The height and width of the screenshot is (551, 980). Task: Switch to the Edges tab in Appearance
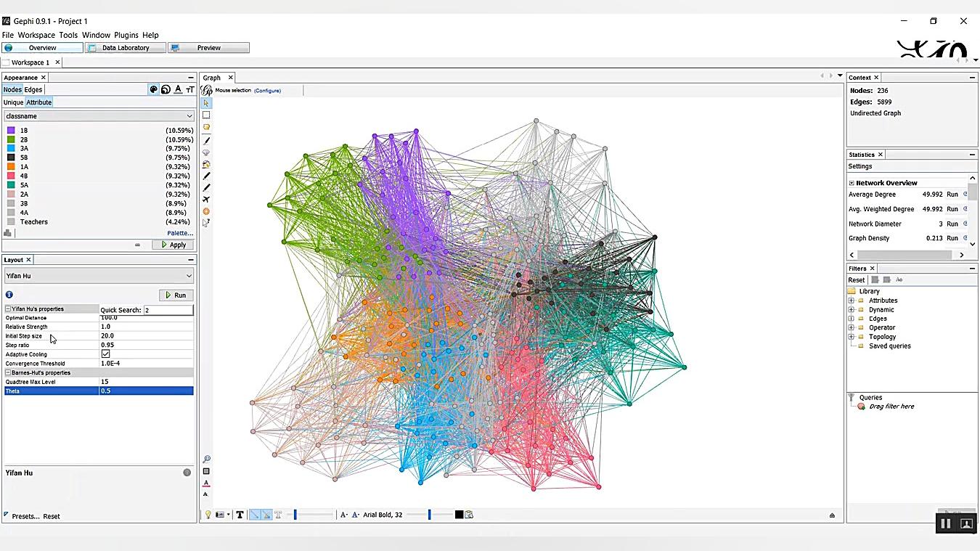(33, 90)
